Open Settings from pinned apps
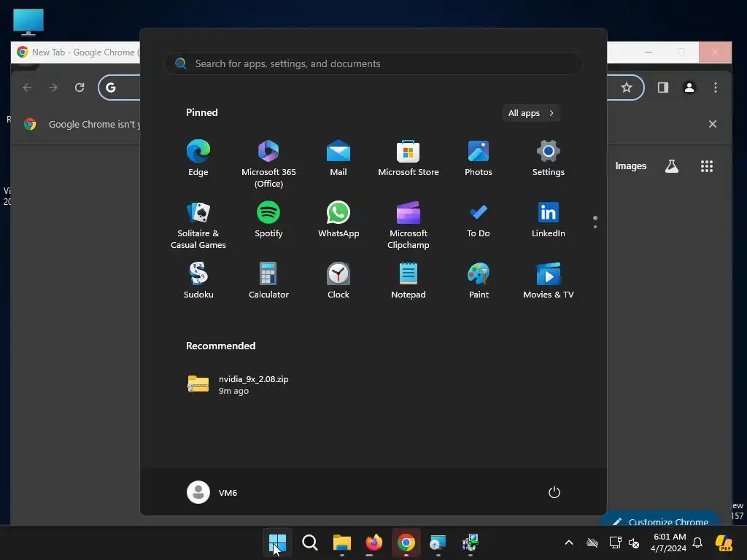This screenshot has height=560, width=747. tap(549, 158)
